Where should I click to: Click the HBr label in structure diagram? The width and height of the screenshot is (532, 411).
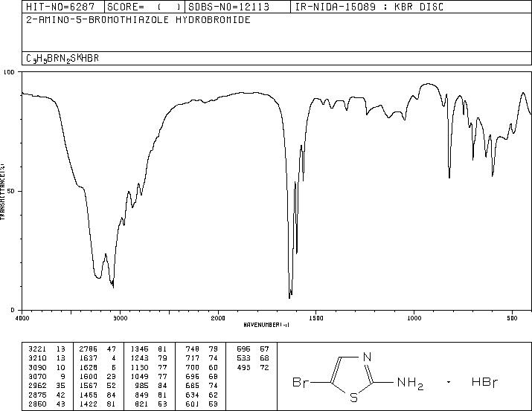484,383
